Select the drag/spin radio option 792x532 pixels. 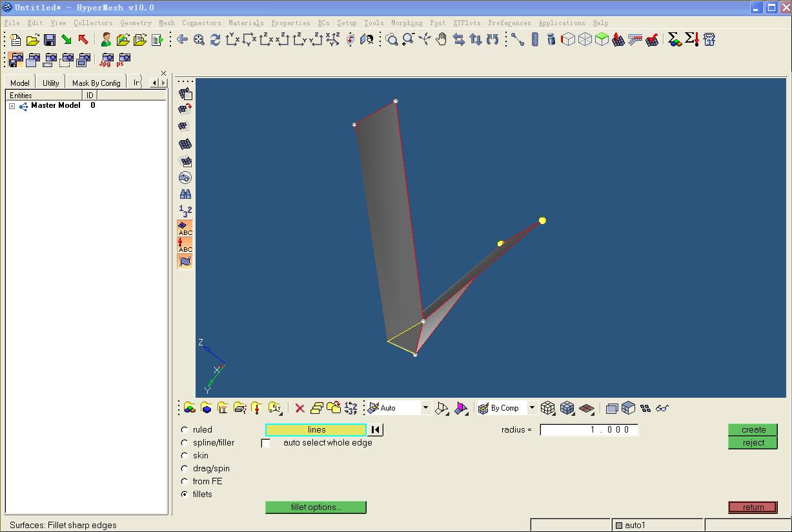coord(185,469)
